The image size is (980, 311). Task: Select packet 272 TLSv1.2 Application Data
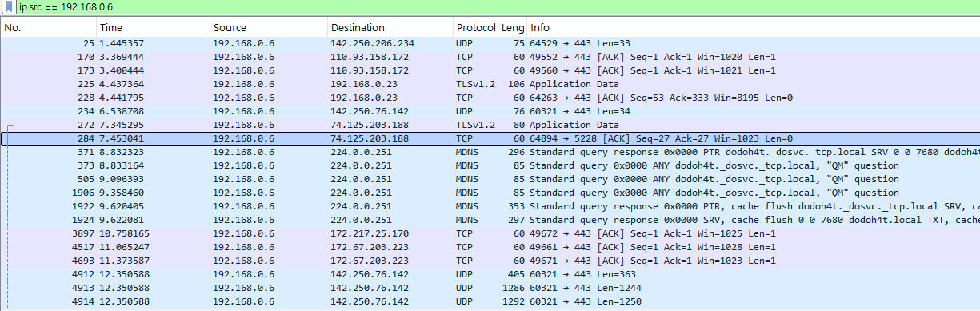click(x=490, y=125)
